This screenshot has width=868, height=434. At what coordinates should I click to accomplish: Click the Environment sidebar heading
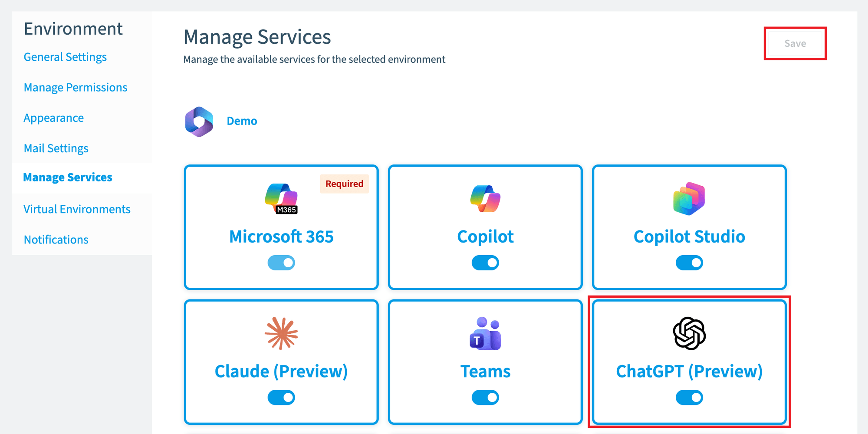(73, 29)
